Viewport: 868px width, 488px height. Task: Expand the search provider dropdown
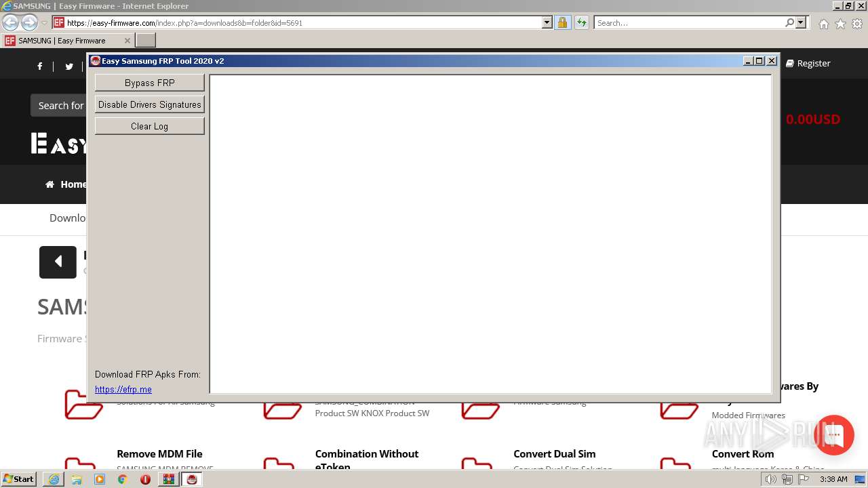801,22
